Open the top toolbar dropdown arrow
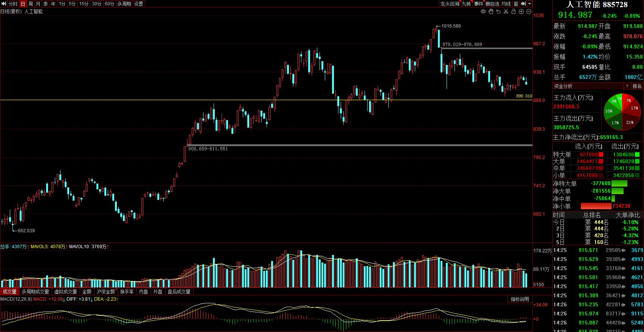Screen dimensions: 644x332 click(530, 4)
